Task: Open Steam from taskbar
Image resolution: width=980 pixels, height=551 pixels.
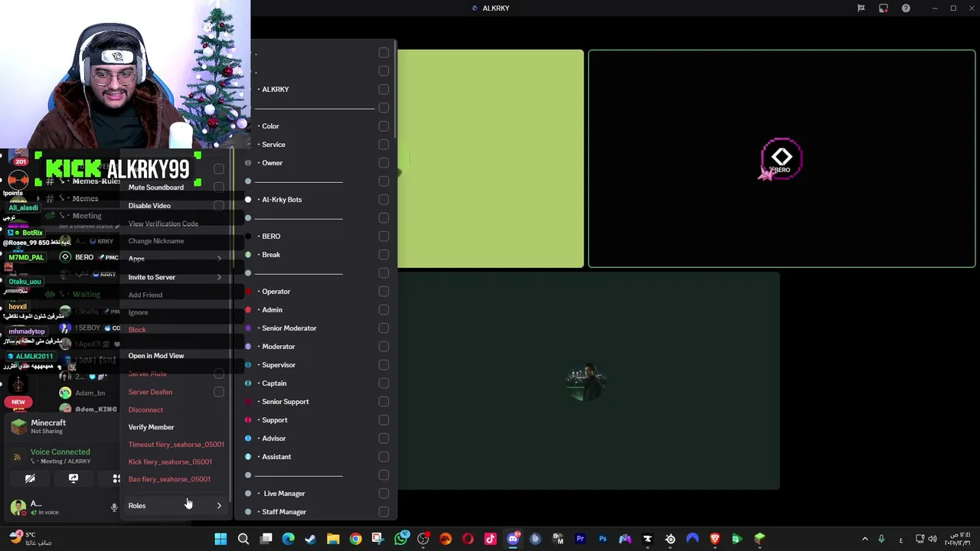Action: (x=310, y=539)
